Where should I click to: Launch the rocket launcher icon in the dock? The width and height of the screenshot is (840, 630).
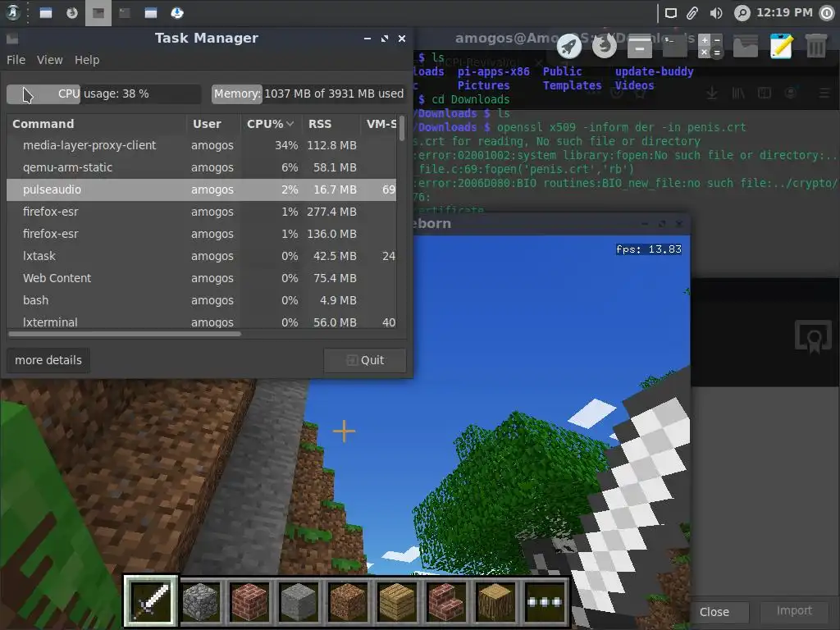pyautogui.click(x=569, y=47)
